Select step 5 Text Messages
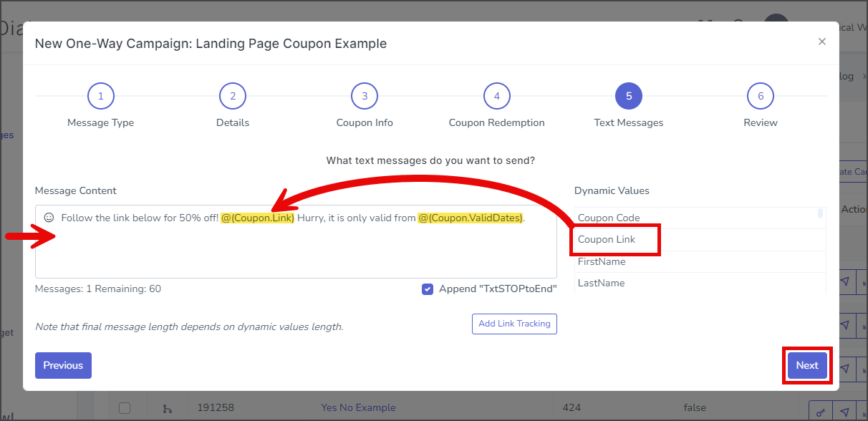 pyautogui.click(x=629, y=96)
